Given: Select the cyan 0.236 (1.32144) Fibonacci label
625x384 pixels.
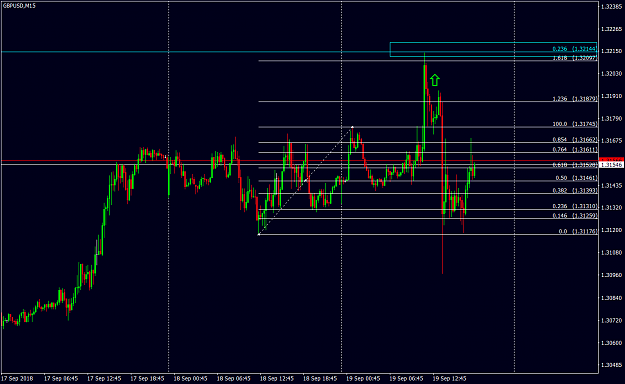Looking at the screenshot, I should point(574,49).
